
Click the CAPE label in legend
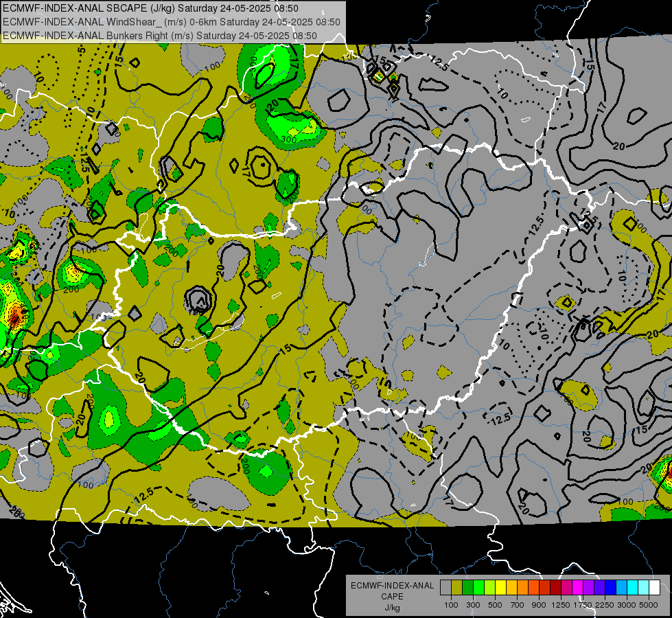pos(392,597)
